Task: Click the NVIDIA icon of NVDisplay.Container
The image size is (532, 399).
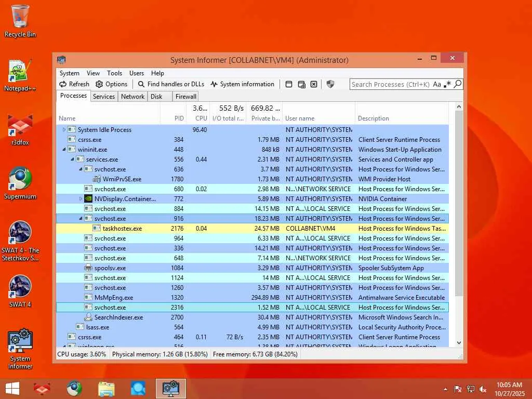Action: [88, 198]
